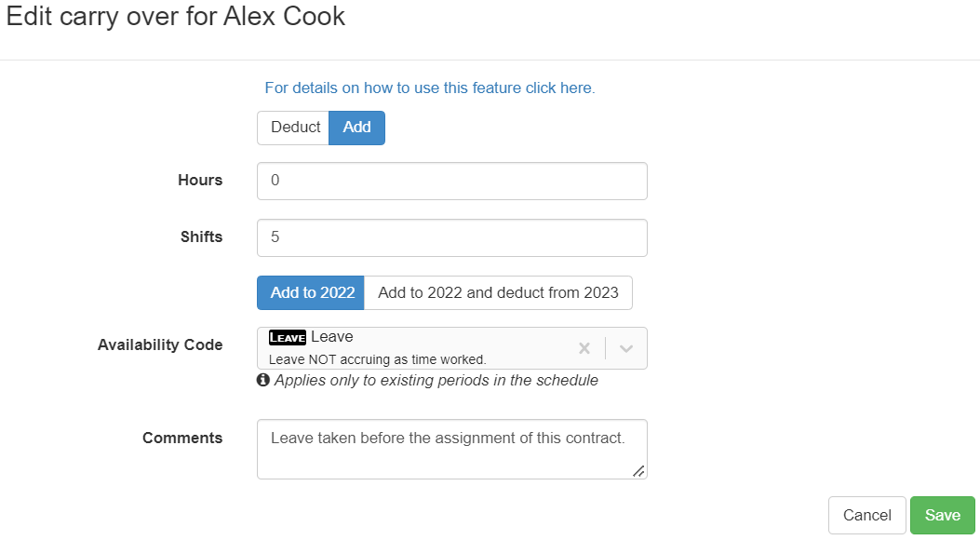This screenshot has width=980, height=540.
Task: Click the Shifts field label
Action: pyautogui.click(x=201, y=237)
